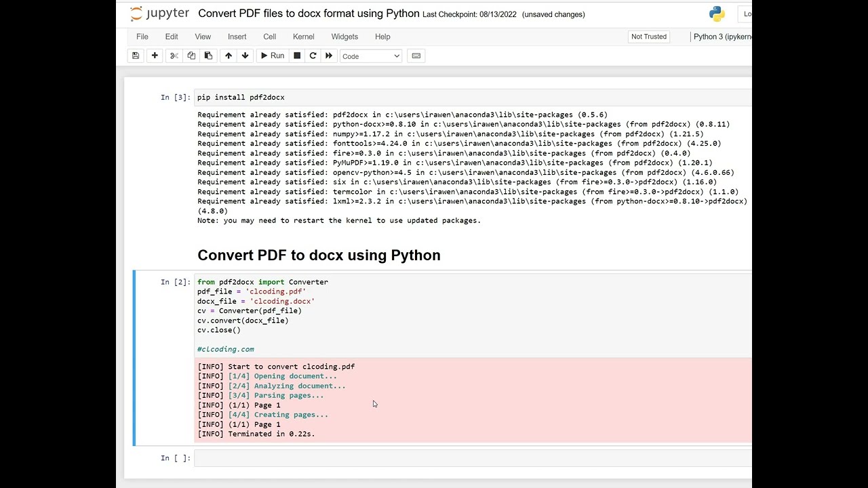Viewport: 868px width, 488px height.
Task: Open the Kernel menu
Action: pos(304,37)
